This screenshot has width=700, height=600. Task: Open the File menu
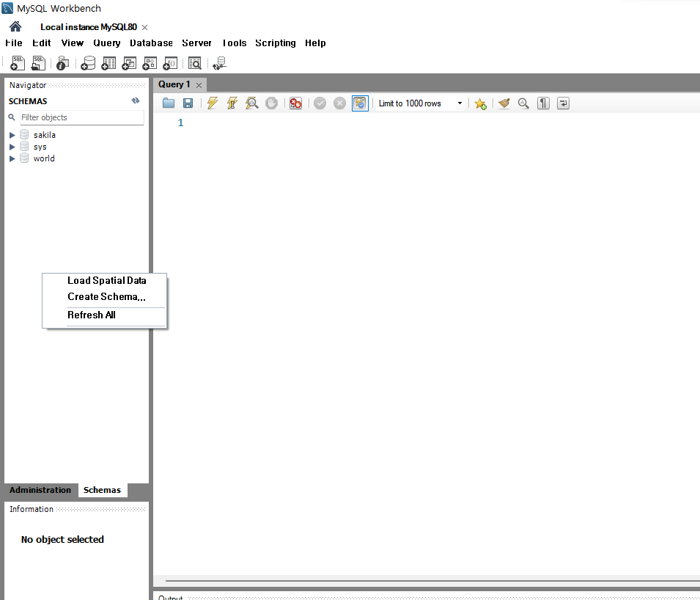(x=14, y=43)
